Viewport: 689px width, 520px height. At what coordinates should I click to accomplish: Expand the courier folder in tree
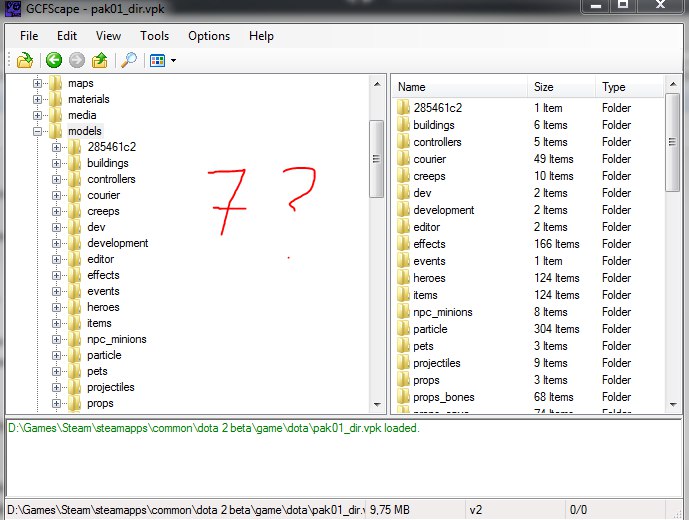(x=57, y=195)
